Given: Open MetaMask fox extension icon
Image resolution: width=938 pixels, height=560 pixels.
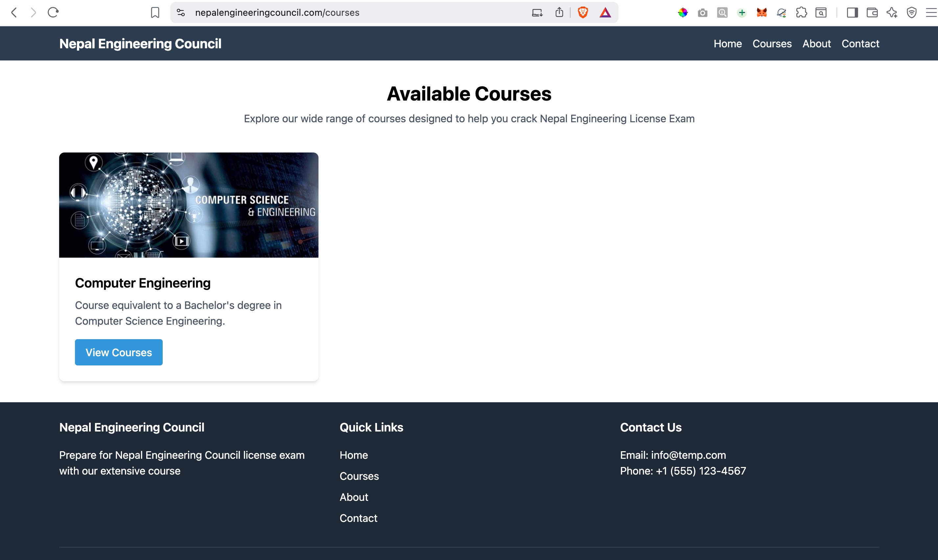Looking at the screenshot, I should 762,12.
